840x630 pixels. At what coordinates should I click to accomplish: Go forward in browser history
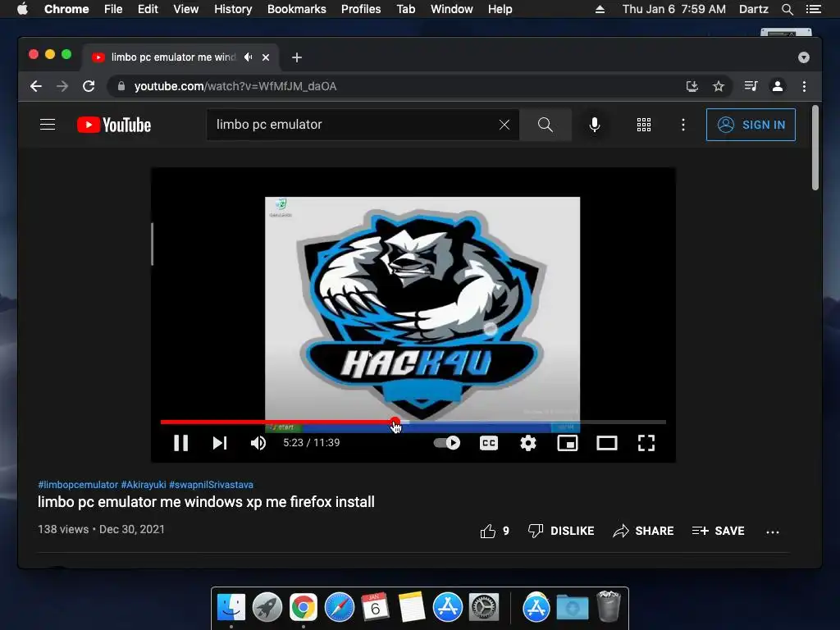(62, 86)
